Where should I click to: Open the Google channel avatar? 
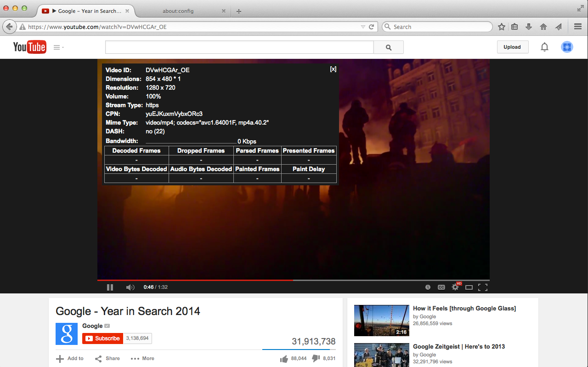tap(67, 334)
